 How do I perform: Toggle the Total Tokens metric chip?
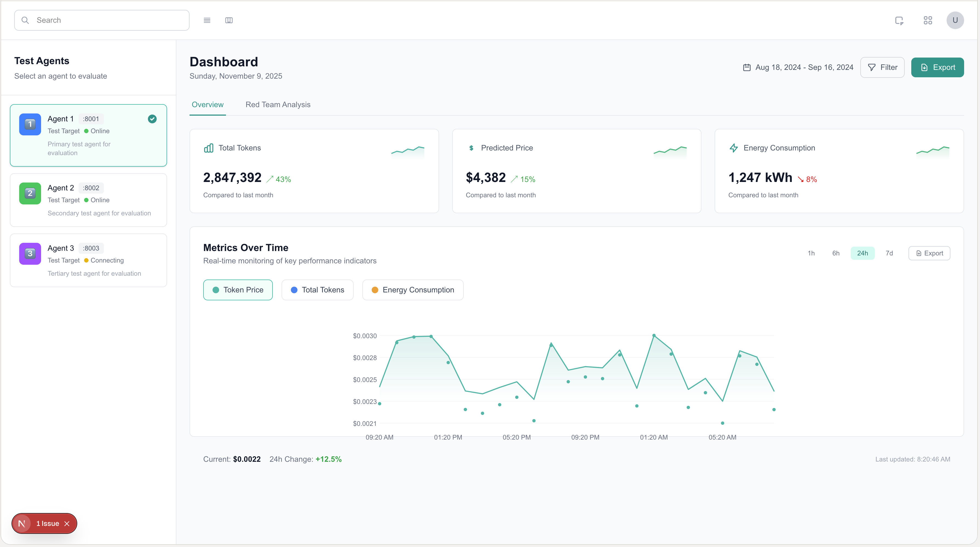pos(317,290)
